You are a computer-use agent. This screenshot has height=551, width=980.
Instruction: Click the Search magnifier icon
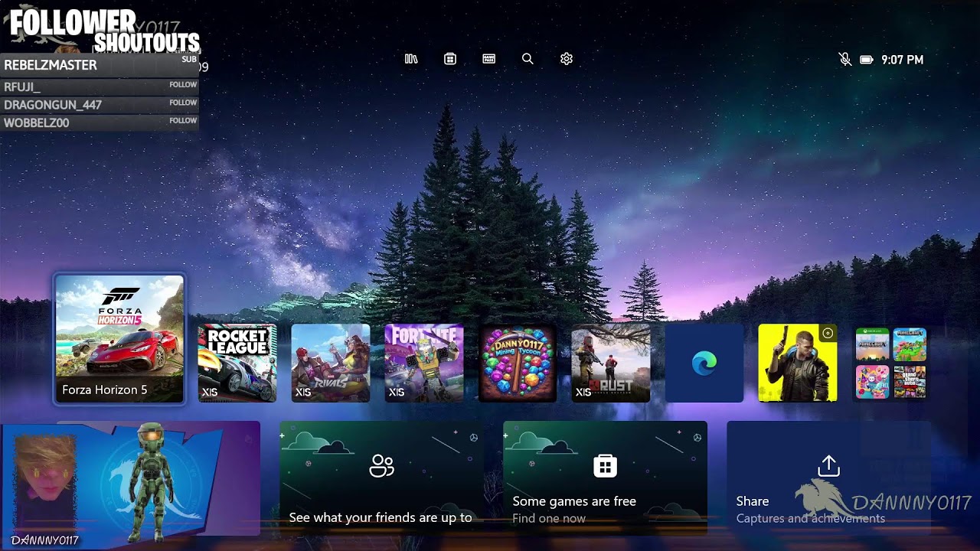(528, 59)
